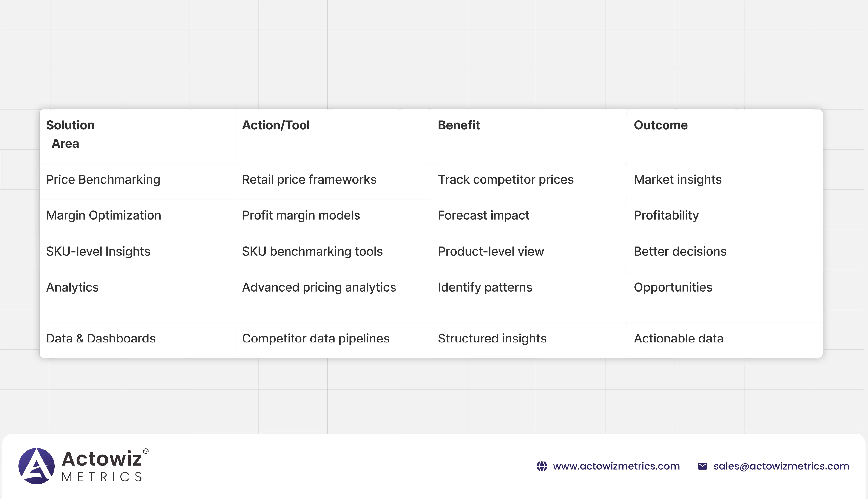Click the sales@actowizmetrics.com email link
Screen dimensions: 868x499
pos(781,466)
